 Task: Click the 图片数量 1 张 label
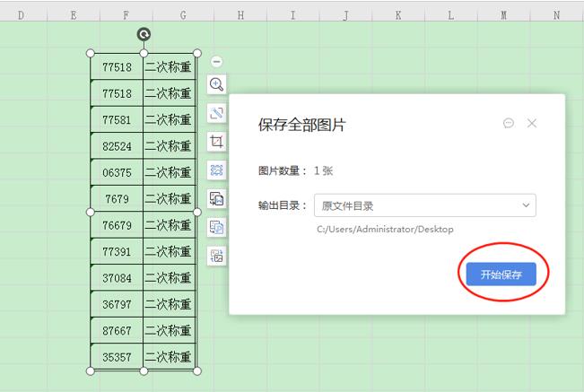tap(295, 170)
